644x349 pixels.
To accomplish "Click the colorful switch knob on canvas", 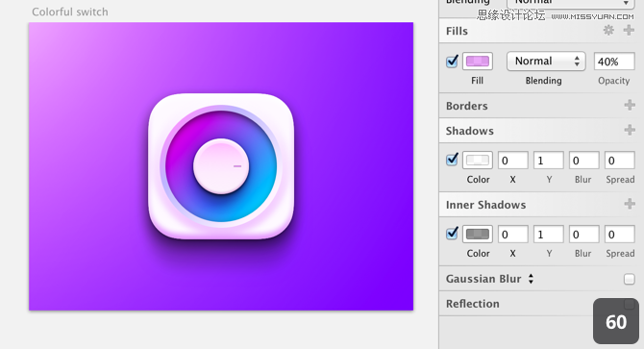I will (221, 166).
